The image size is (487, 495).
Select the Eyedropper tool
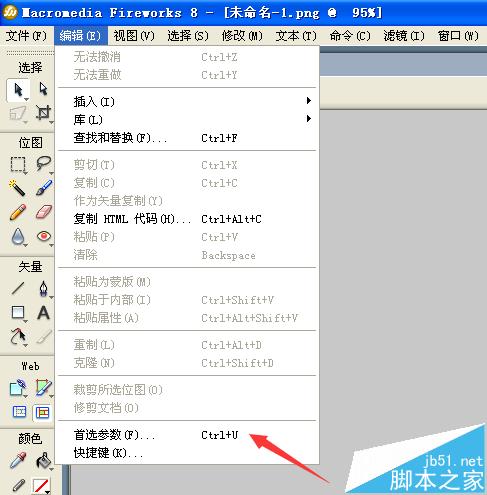(x=18, y=461)
